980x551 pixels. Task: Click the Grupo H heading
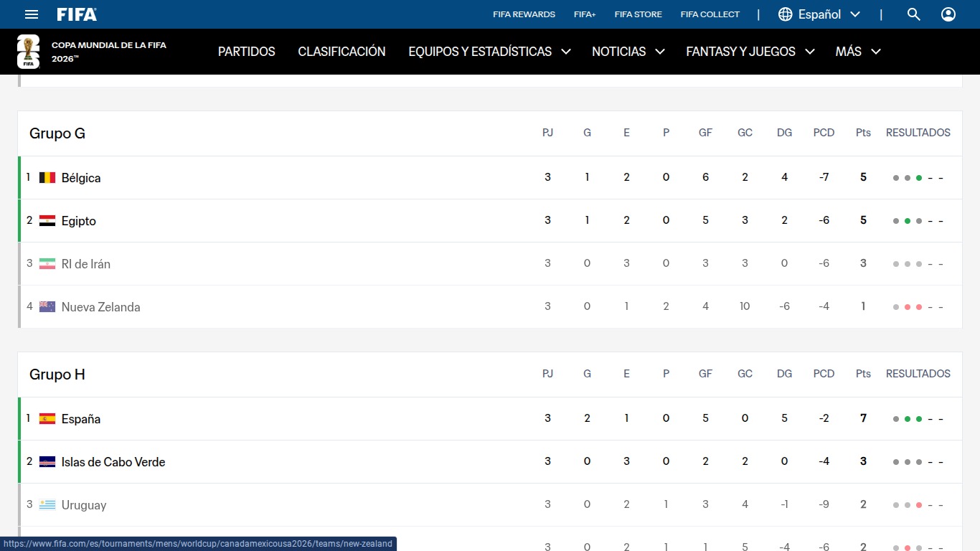(x=57, y=375)
